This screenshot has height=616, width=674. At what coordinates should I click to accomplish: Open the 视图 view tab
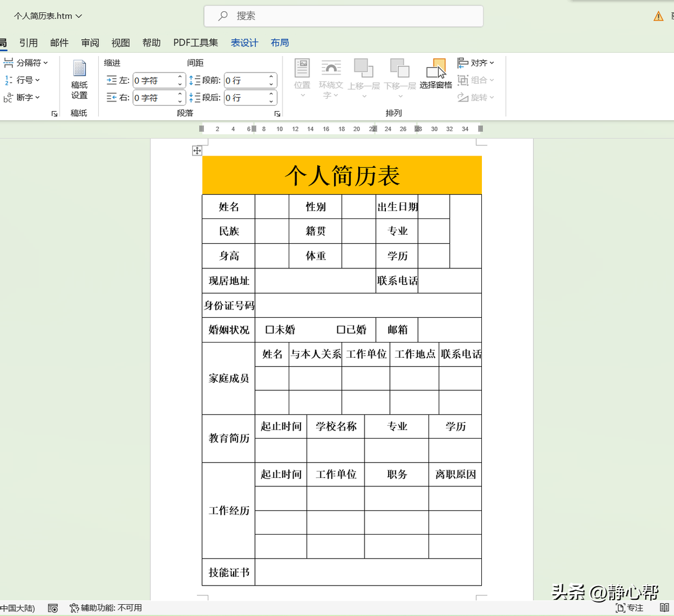(x=121, y=43)
